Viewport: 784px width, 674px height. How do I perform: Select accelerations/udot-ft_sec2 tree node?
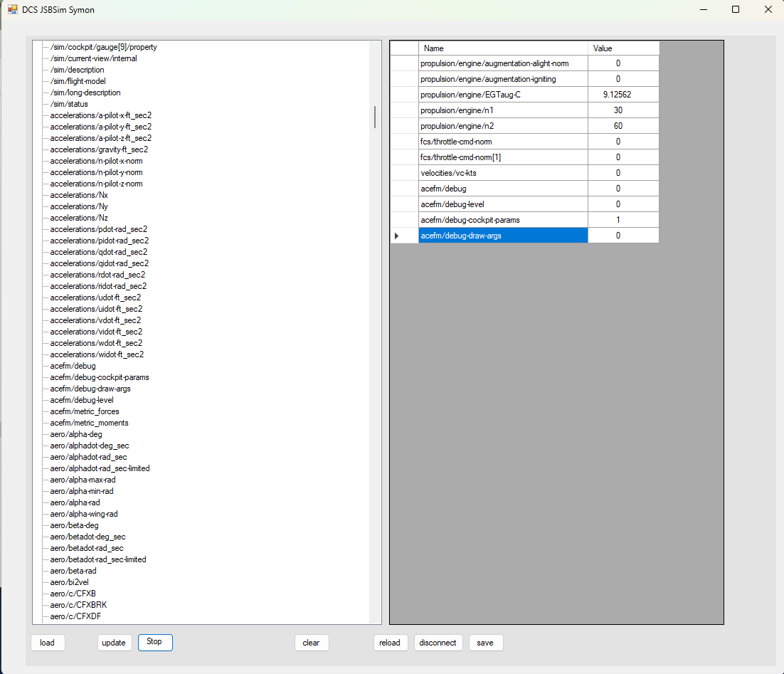[x=95, y=297]
